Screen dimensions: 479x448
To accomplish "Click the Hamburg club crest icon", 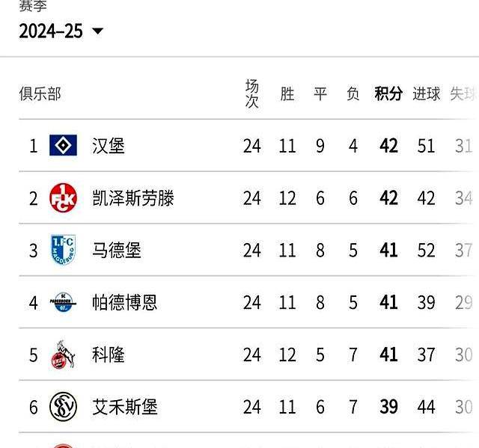I will tap(63, 145).
